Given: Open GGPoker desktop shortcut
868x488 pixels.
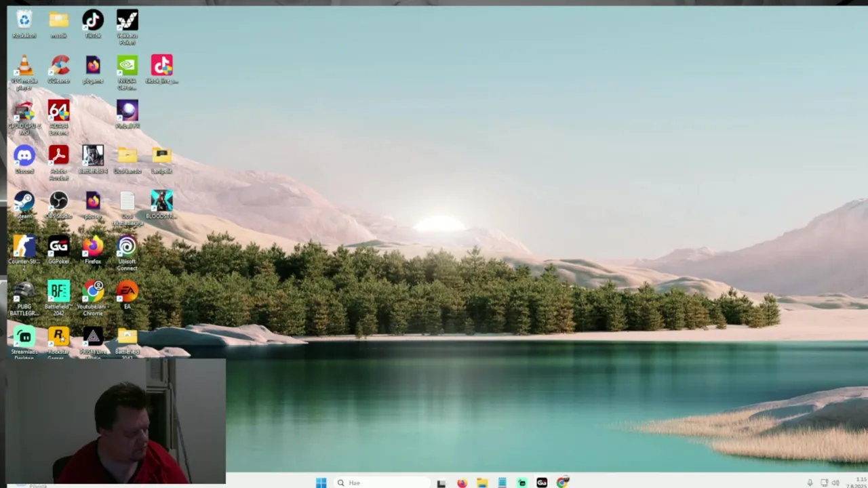Looking at the screenshot, I should [x=59, y=249].
